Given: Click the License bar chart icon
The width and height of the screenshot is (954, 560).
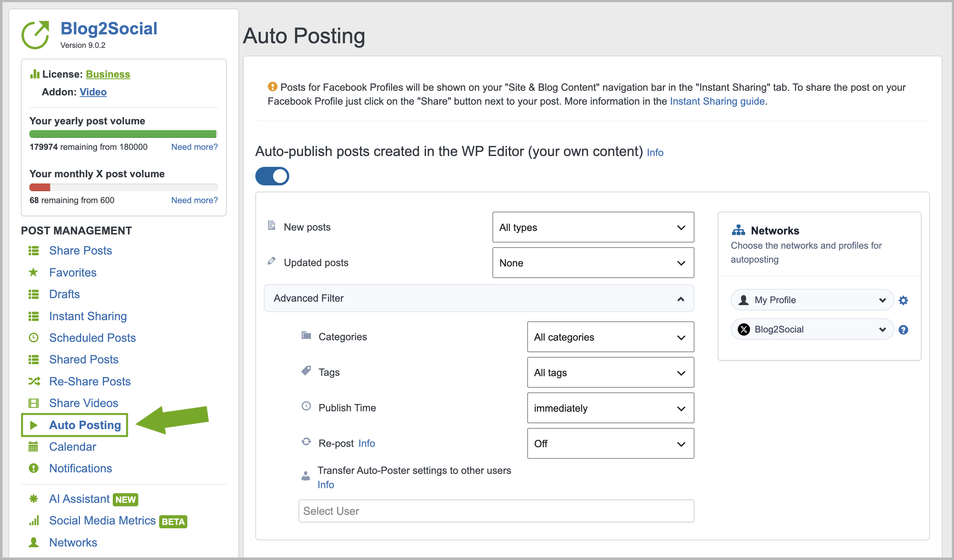Looking at the screenshot, I should point(35,74).
